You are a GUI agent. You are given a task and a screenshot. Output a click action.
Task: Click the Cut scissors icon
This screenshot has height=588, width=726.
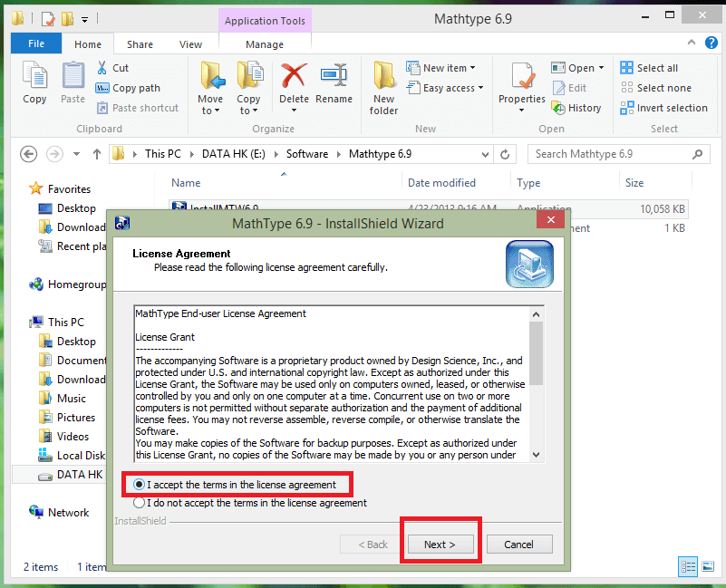point(102,68)
